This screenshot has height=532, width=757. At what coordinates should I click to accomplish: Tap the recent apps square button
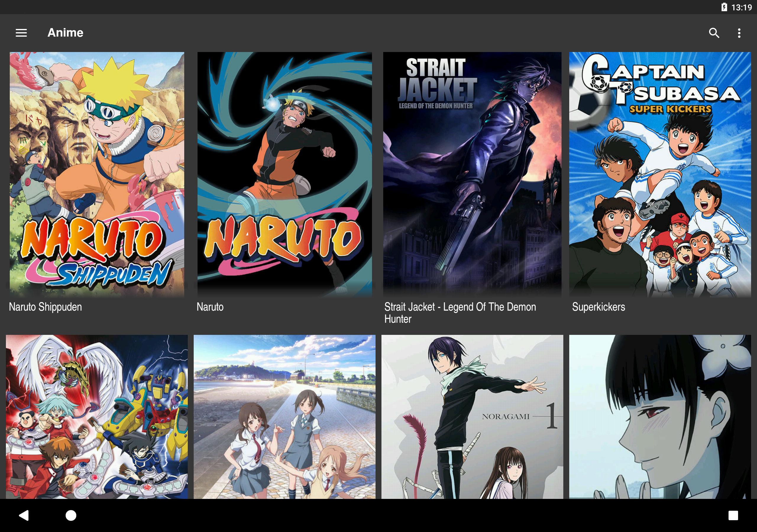point(733,515)
